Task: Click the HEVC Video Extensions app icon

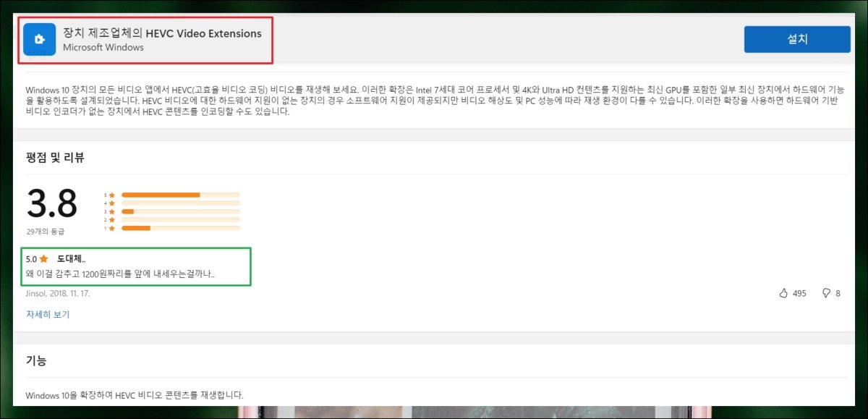Action: pos(39,39)
